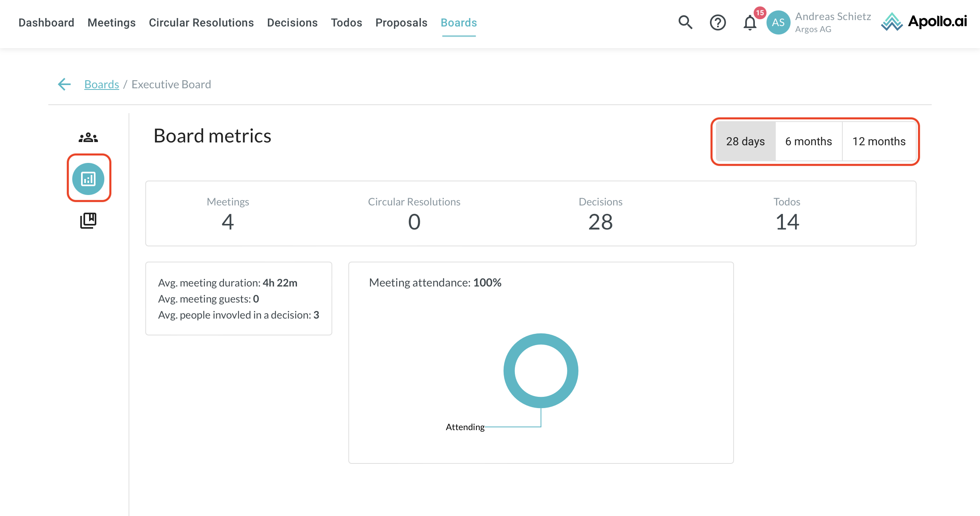Screen dimensions: 980x516
Task: Select the board metrics chart icon
Action: (88, 179)
